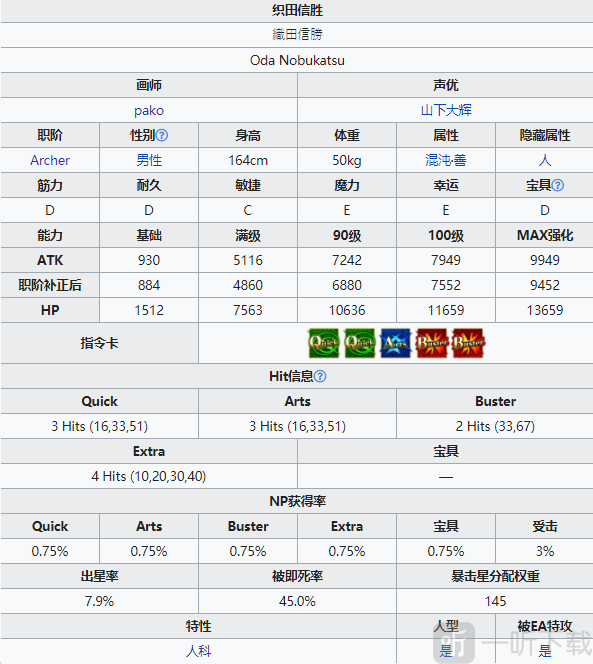Open the Archer class link
593x664 pixels.
pyautogui.click(x=50, y=160)
